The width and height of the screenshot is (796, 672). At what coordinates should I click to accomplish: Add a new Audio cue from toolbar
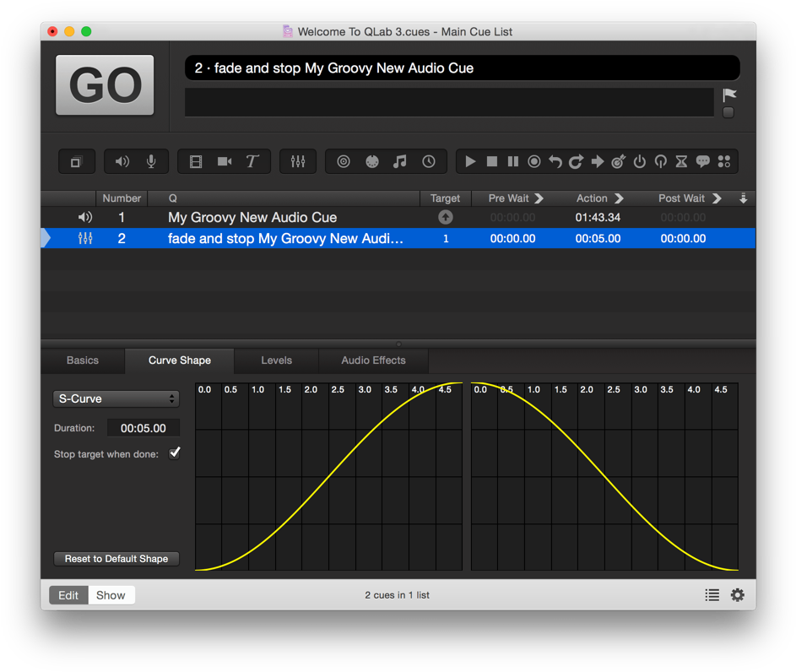click(x=122, y=161)
